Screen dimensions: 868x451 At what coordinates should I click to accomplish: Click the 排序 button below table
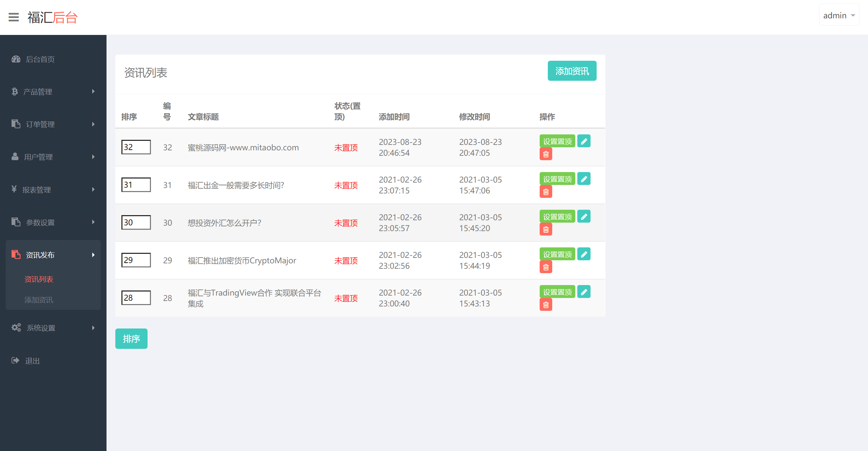pos(131,339)
